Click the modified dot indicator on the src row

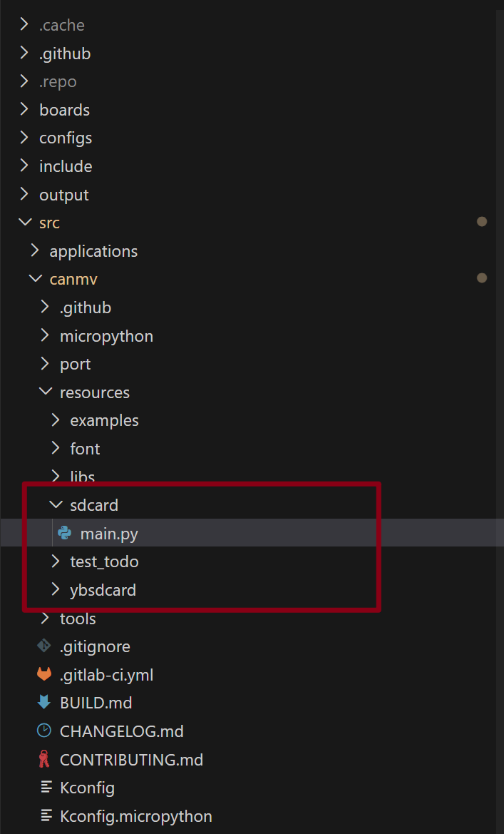pos(482,222)
